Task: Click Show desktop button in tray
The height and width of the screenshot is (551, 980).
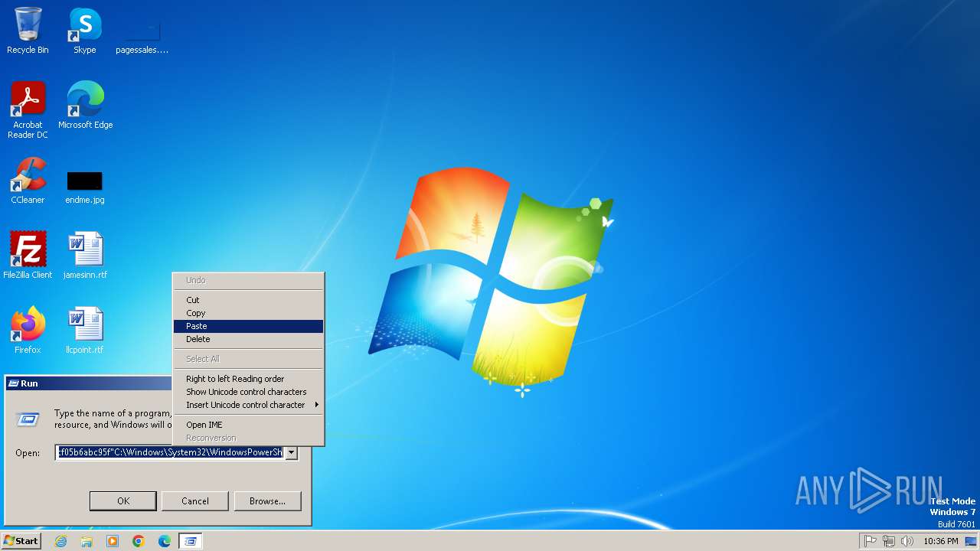Action: pyautogui.click(x=971, y=541)
